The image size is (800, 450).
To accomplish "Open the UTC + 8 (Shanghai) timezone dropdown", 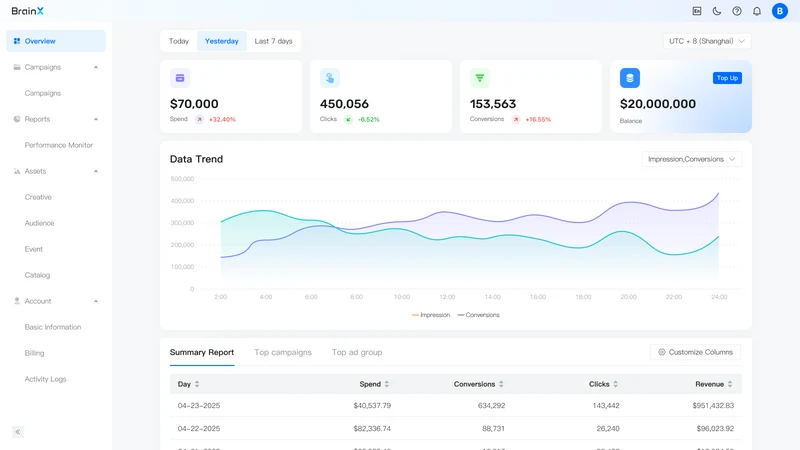I will point(707,41).
